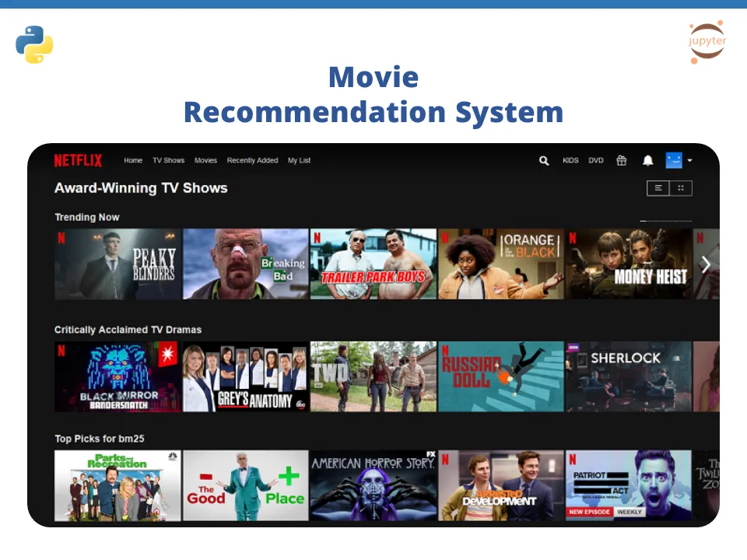Switch to grid view layout
Screen dimensions: 747x560
click(x=681, y=188)
